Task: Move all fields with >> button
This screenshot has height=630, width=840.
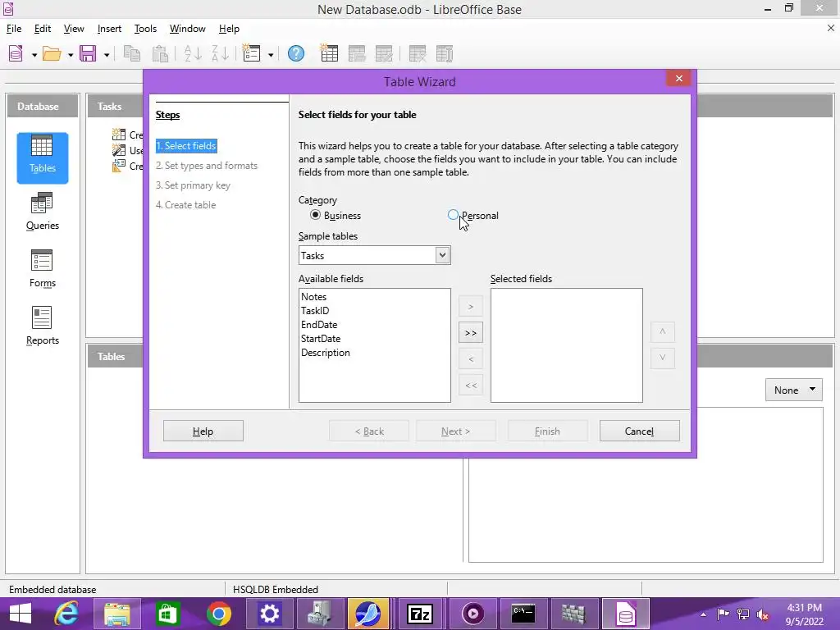Action: (470, 333)
